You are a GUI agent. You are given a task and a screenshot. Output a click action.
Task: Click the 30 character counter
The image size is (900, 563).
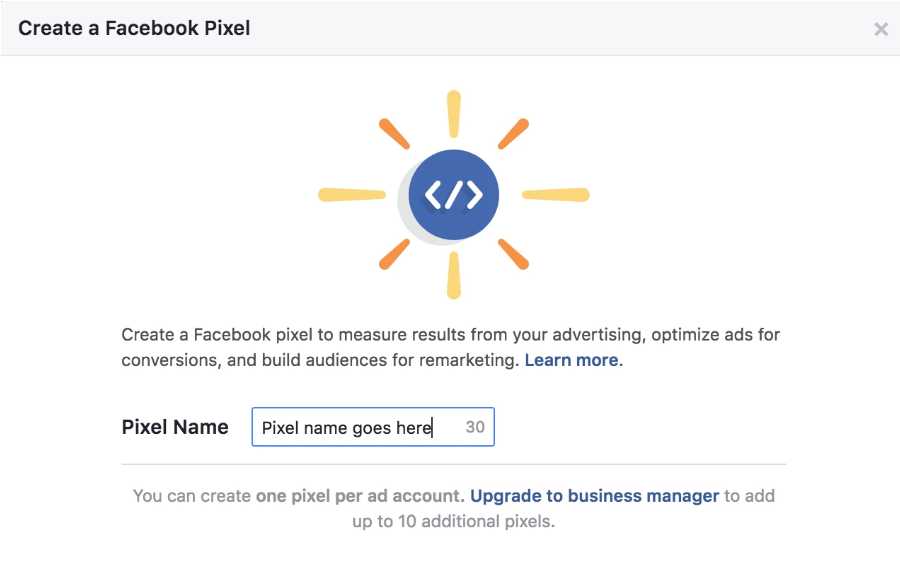click(x=475, y=428)
